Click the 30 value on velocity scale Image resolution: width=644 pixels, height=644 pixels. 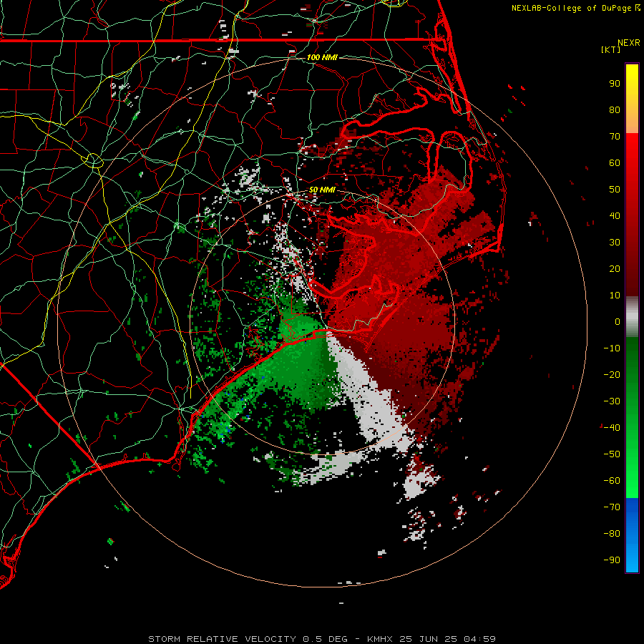tap(615, 243)
